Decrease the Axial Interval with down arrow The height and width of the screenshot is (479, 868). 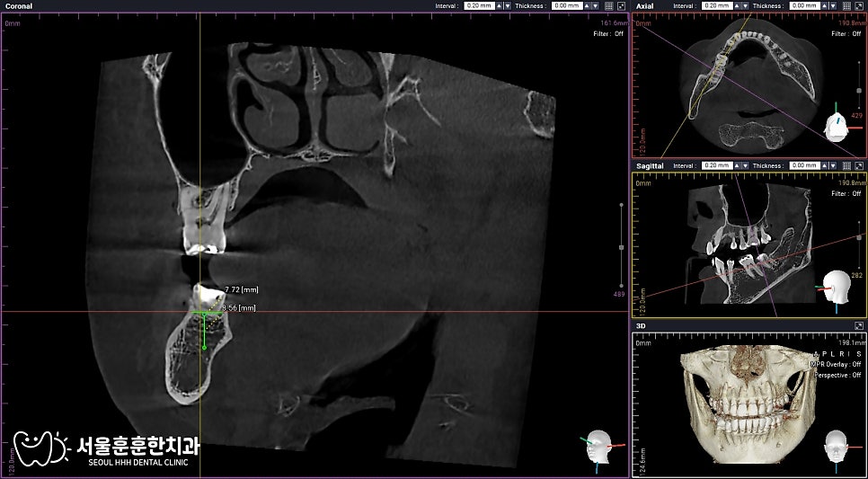(745, 6)
